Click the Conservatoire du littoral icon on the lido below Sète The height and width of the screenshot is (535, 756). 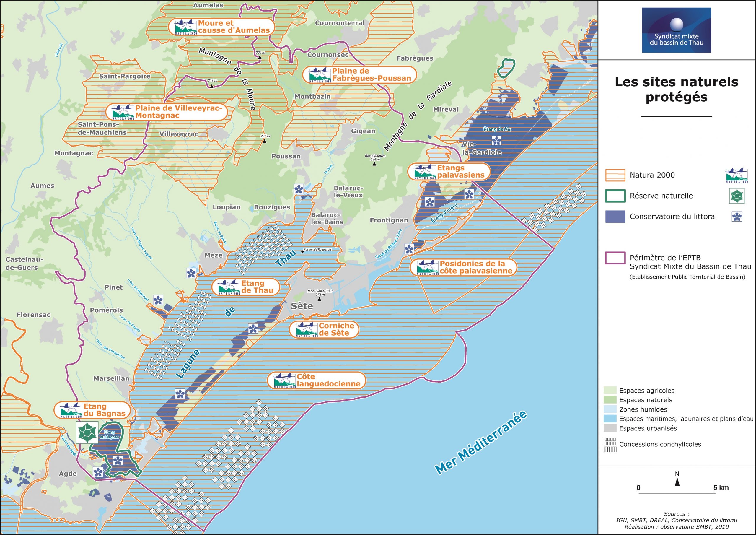click(x=253, y=329)
